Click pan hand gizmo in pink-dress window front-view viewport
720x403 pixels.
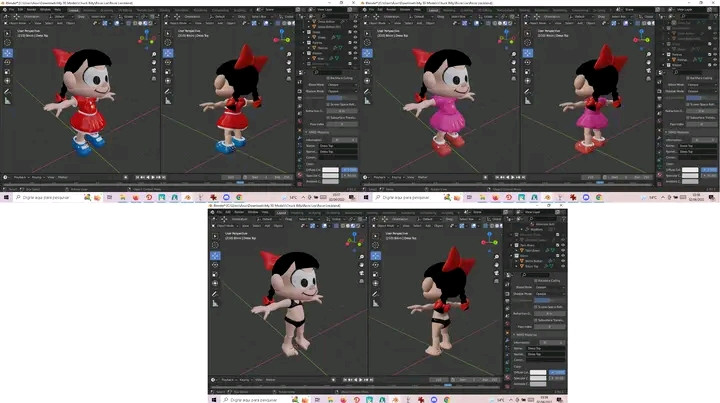(514, 62)
